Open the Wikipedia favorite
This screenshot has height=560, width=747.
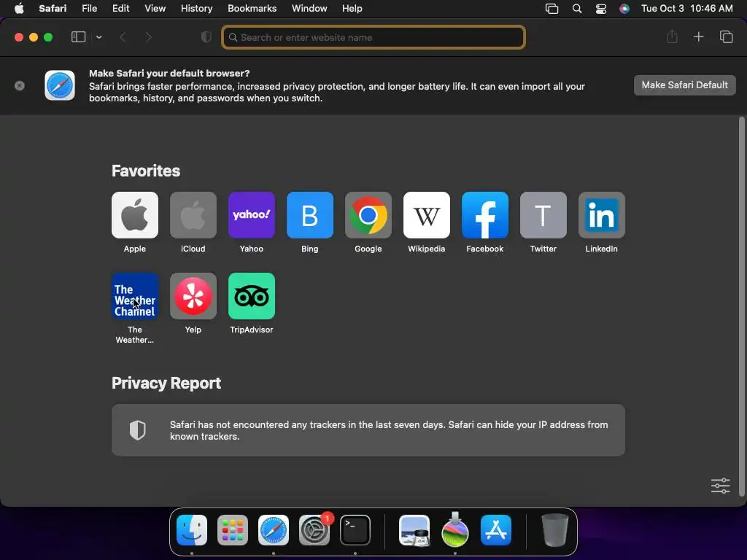tap(426, 215)
